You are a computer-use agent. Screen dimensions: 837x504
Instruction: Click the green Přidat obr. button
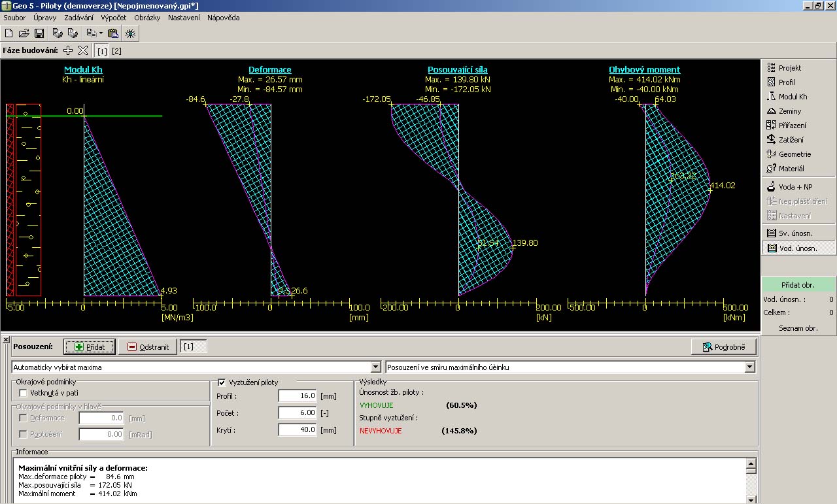coord(798,285)
